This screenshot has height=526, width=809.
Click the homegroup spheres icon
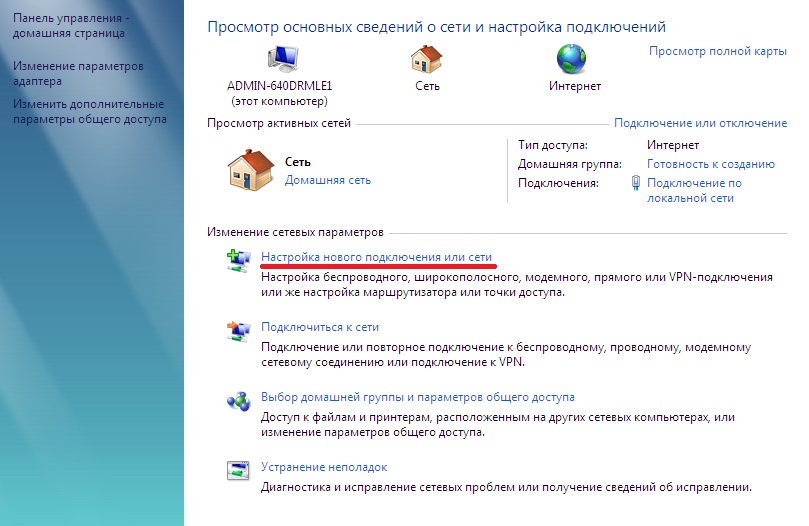(x=238, y=401)
